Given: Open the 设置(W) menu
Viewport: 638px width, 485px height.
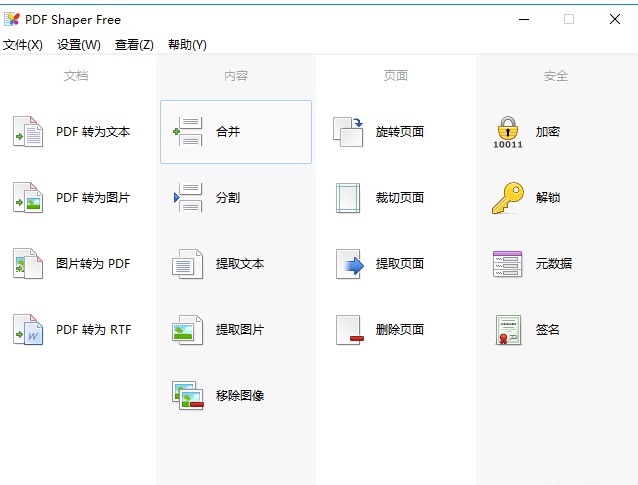Looking at the screenshot, I should tap(79, 44).
